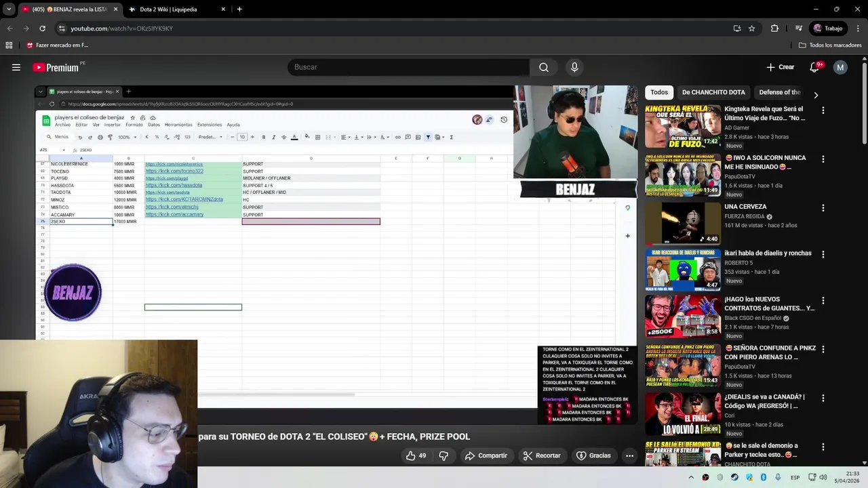Screen dimensions: 868x488
Task: Show more chips with right arrow
Action: coord(816,95)
